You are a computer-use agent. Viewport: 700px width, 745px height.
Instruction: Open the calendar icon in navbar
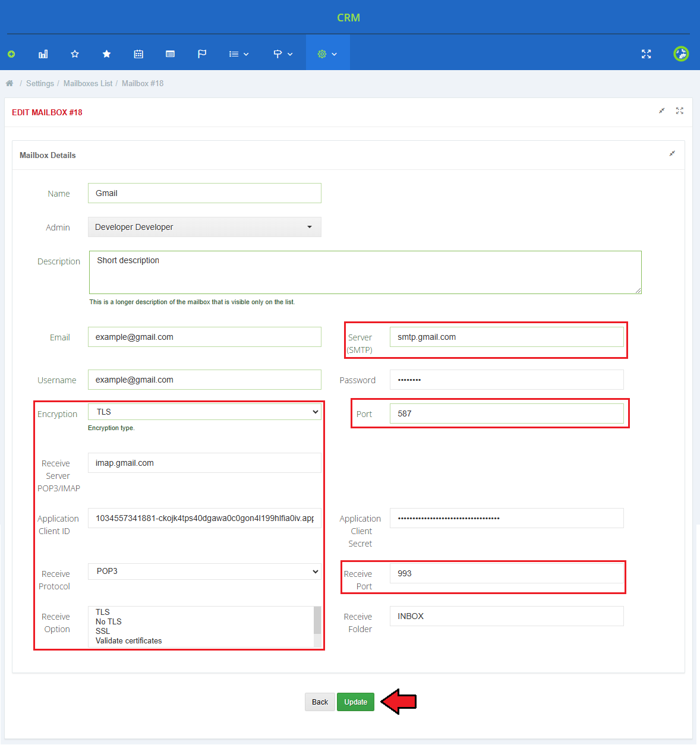coord(138,54)
